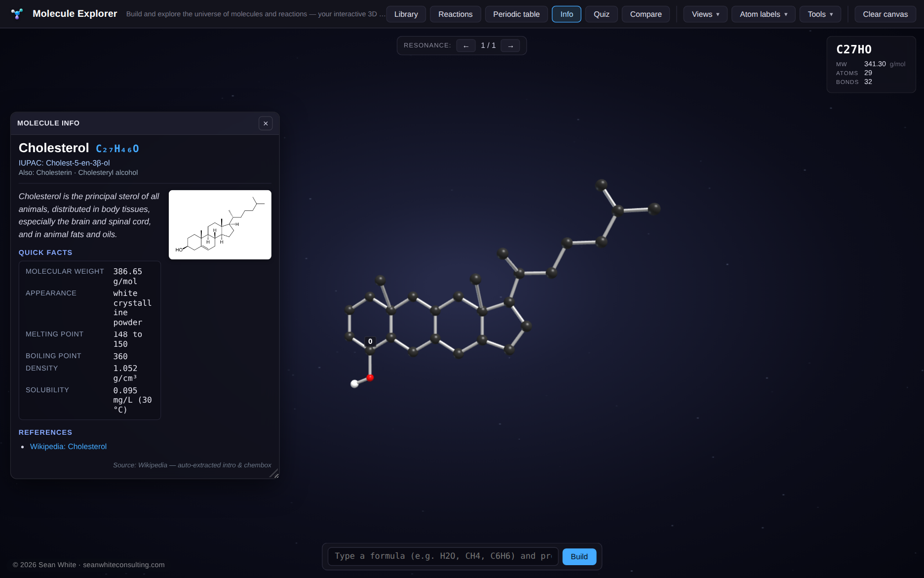Click the IUPAC Cholest-5-en-3β-ol name
924x578 pixels.
(64, 163)
